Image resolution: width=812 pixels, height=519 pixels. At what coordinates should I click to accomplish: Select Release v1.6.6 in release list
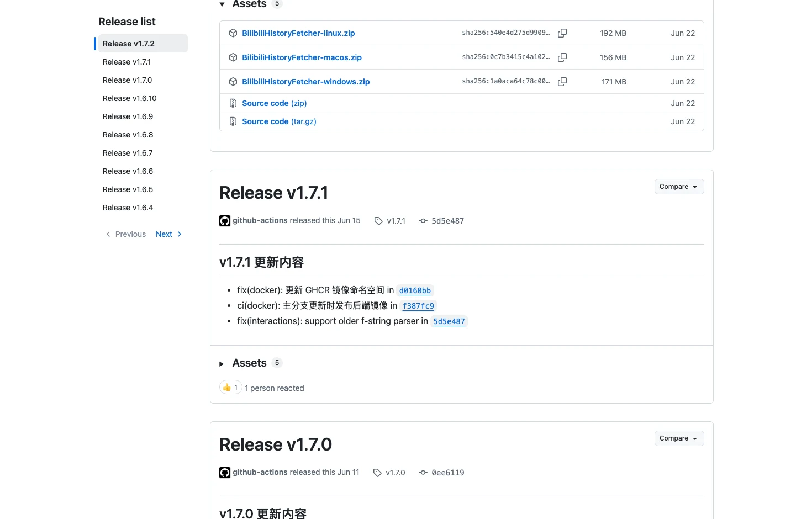(x=143, y=171)
